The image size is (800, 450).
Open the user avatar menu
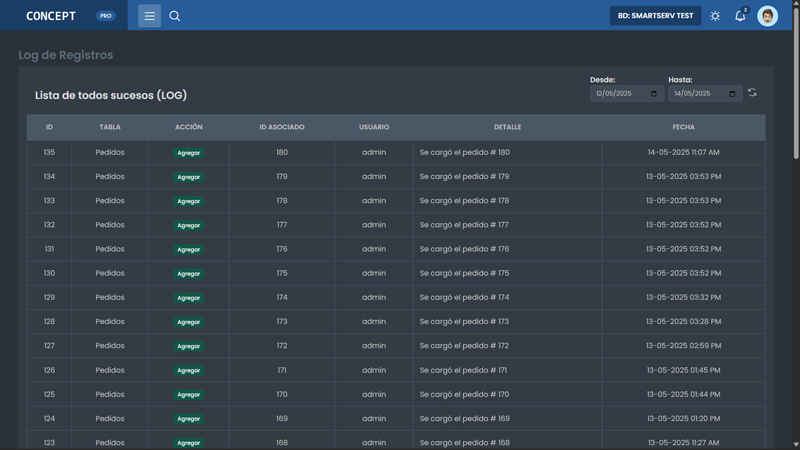pos(768,16)
